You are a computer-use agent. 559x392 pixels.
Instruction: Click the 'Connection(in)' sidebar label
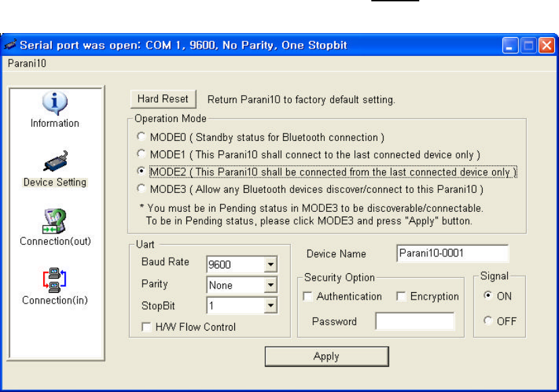[x=55, y=300]
